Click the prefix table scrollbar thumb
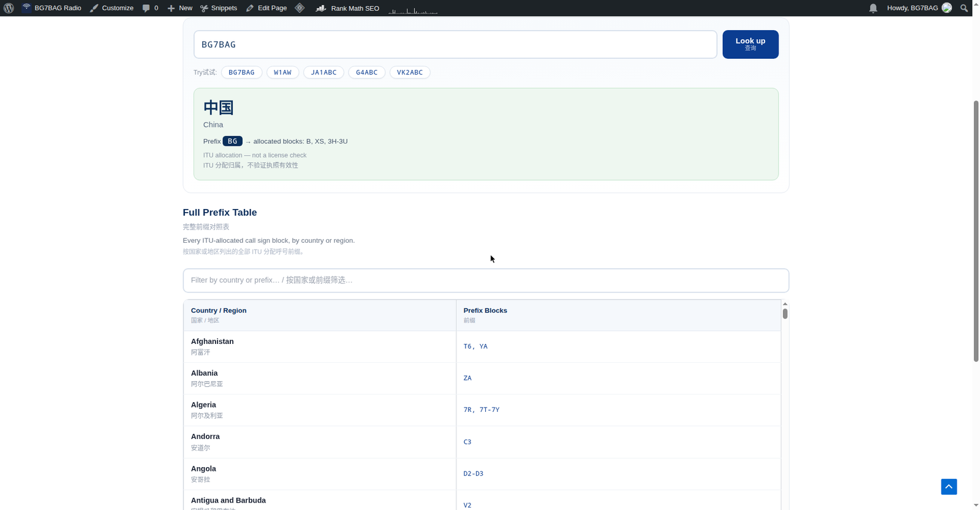980x510 pixels. coord(785,314)
